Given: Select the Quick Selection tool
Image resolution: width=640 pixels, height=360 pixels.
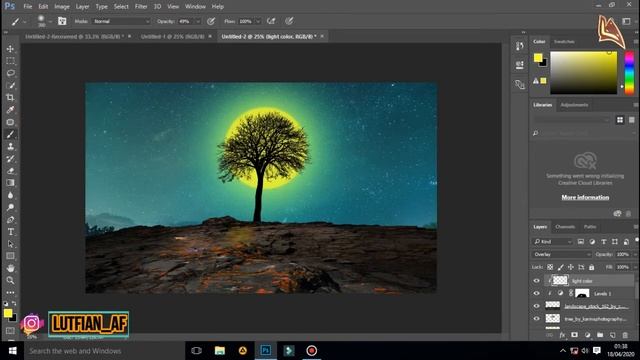Looking at the screenshot, I should pos(11,85).
